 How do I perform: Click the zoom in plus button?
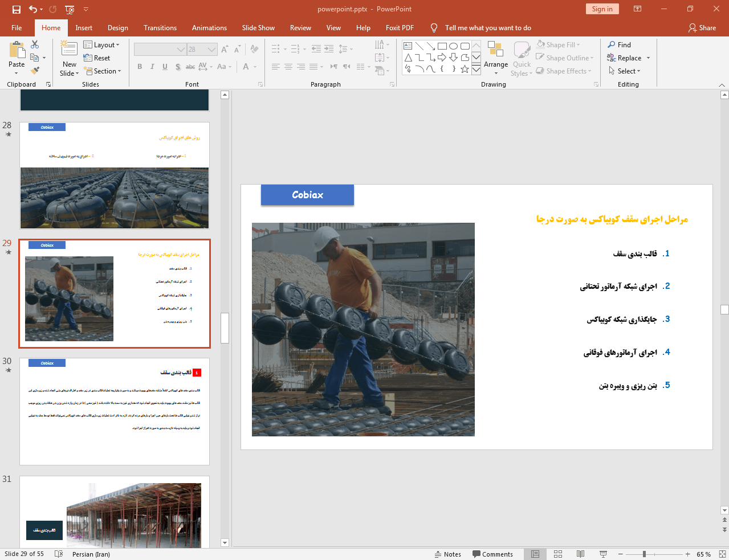click(x=688, y=554)
